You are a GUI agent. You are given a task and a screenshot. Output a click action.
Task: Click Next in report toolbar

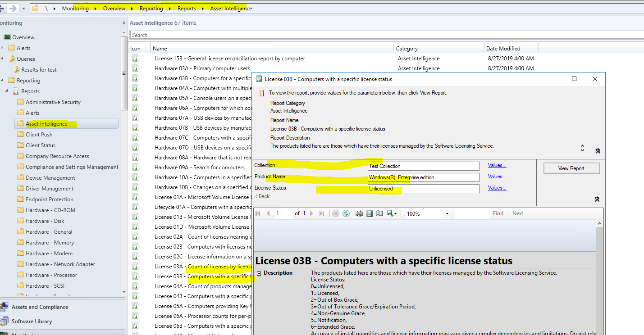click(518, 213)
